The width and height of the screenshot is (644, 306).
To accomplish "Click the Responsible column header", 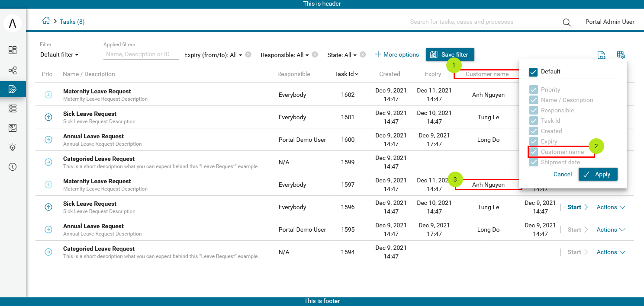I will pyautogui.click(x=294, y=74).
